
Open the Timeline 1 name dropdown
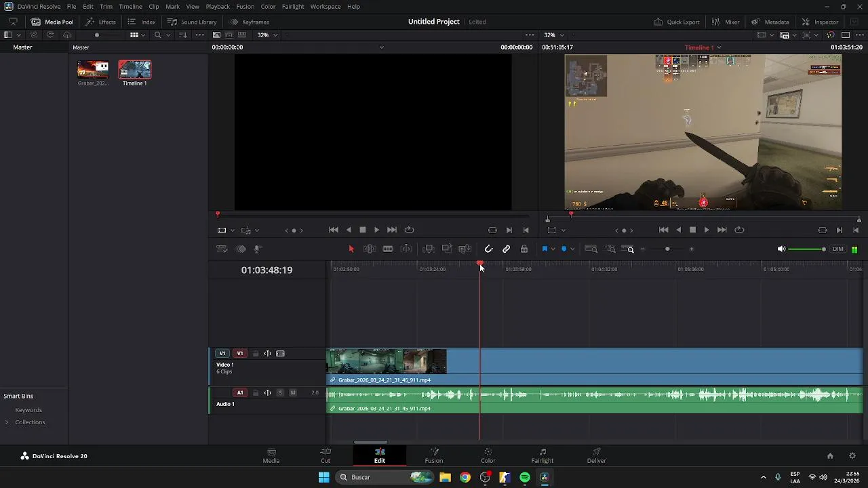pyautogui.click(x=719, y=47)
